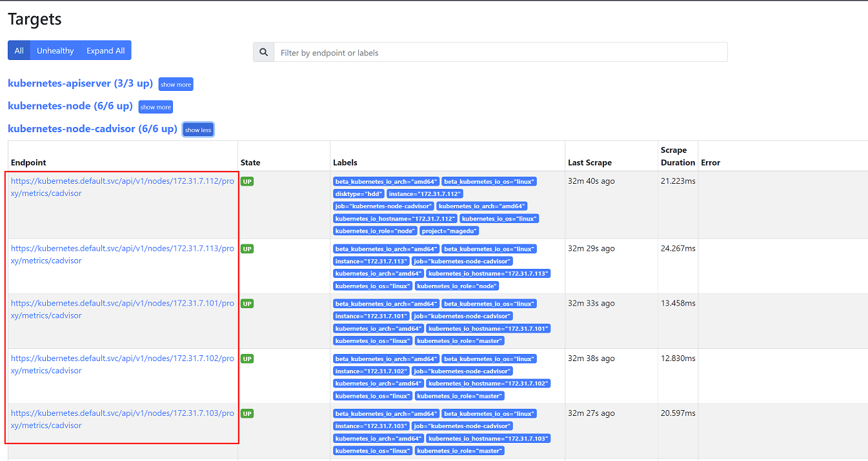Click the search magnifier icon

coord(263,53)
